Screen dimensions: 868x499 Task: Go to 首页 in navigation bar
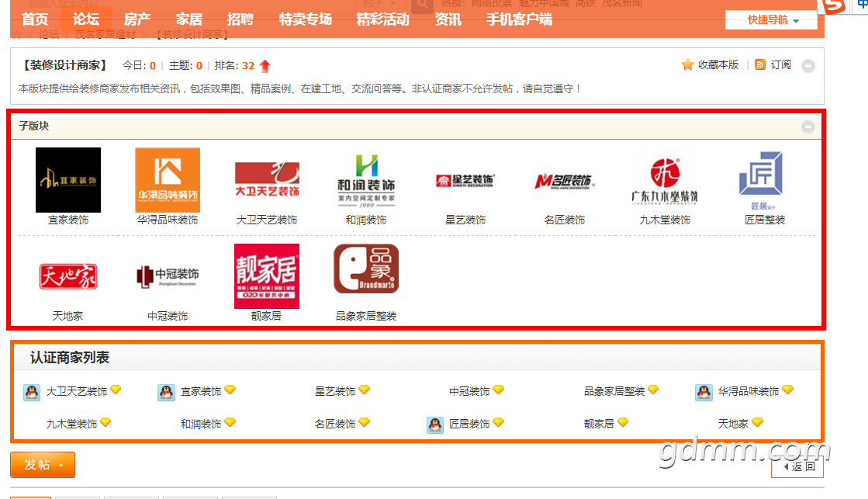[x=35, y=19]
